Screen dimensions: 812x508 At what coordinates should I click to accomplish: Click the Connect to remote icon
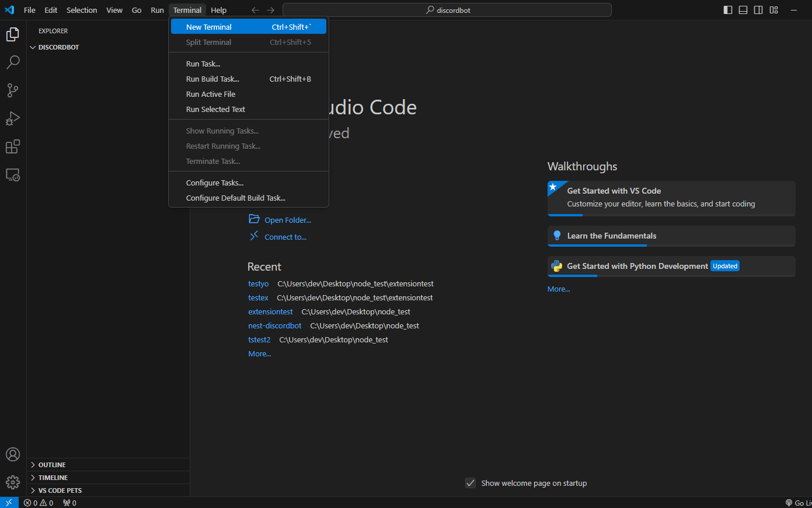tap(254, 236)
